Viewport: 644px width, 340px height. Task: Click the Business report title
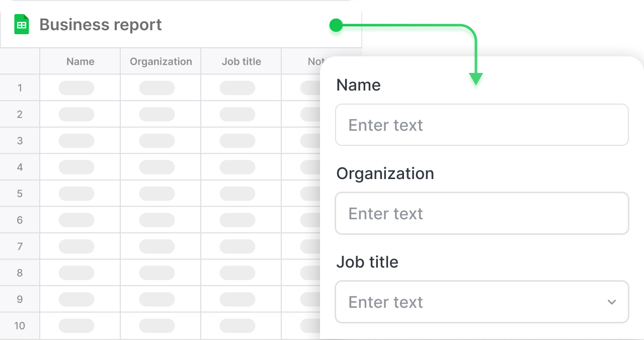point(101,25)
